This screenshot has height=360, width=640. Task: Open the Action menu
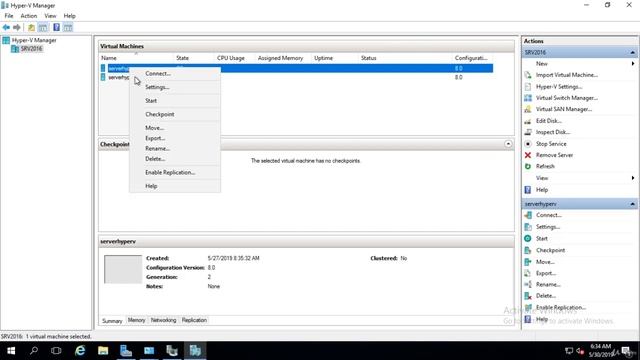(x=29, y=16)
